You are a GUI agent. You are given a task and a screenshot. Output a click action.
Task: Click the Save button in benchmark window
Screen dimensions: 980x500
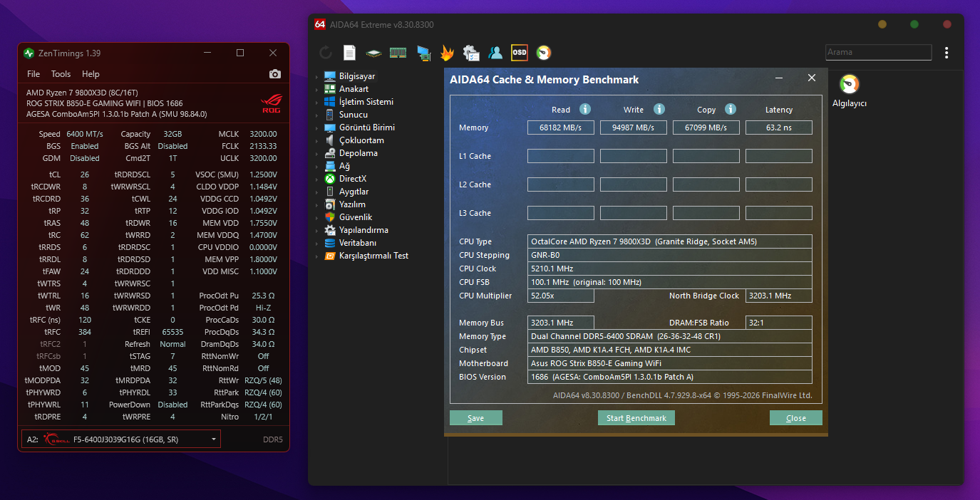point(476,418)
